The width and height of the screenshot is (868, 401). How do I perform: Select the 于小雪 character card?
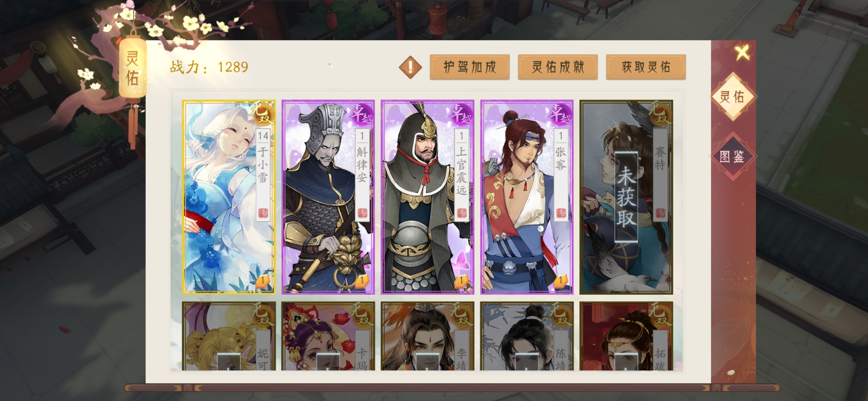tap(228, 197)
